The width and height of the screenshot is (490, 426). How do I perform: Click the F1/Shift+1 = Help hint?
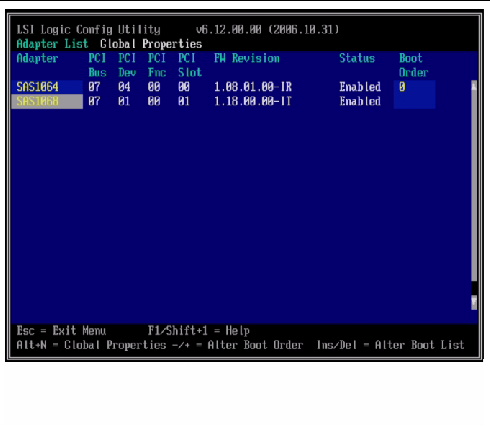[x=199, y=331]
